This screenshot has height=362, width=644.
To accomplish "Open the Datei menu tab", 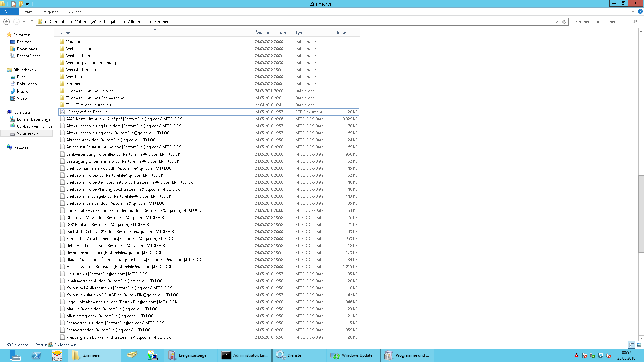I will [x=9, y=12].
